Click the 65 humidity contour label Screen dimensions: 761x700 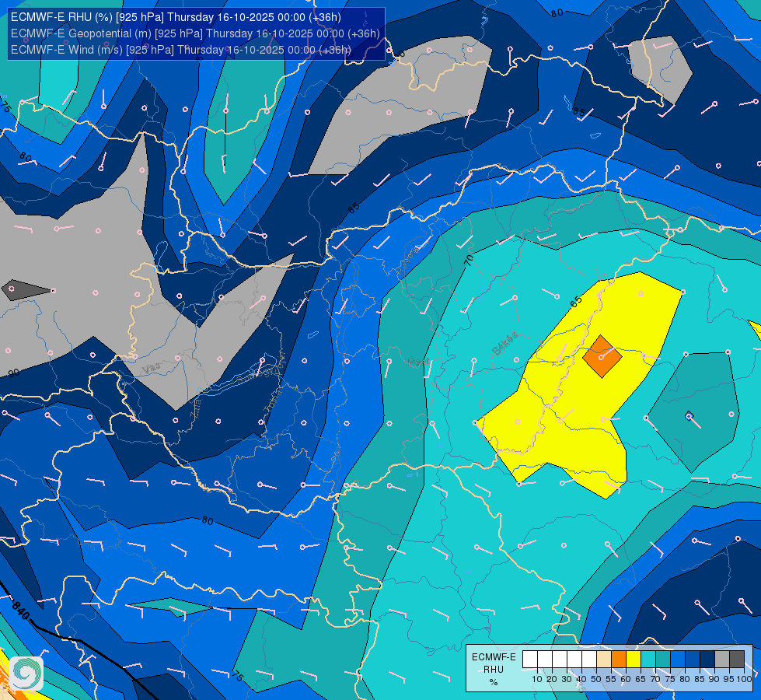pyautogui.click(x=575, y=302)
